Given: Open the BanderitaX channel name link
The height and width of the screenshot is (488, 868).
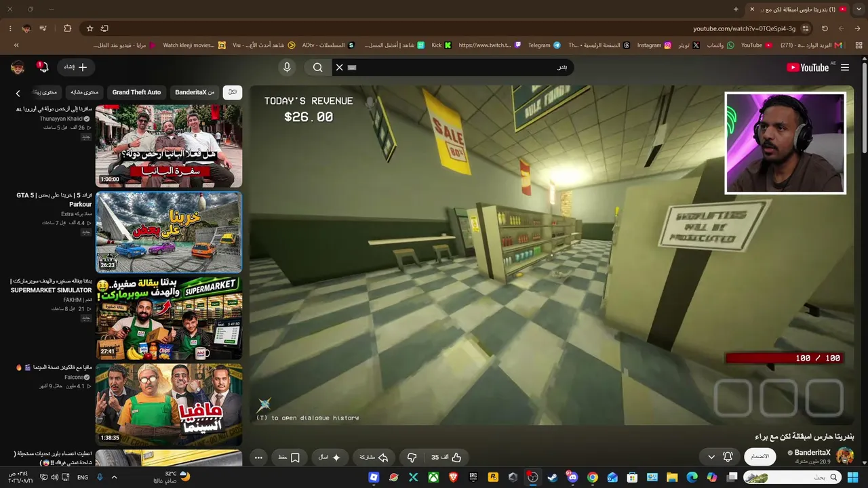Looking at the screenshot, I should (812, 452).
